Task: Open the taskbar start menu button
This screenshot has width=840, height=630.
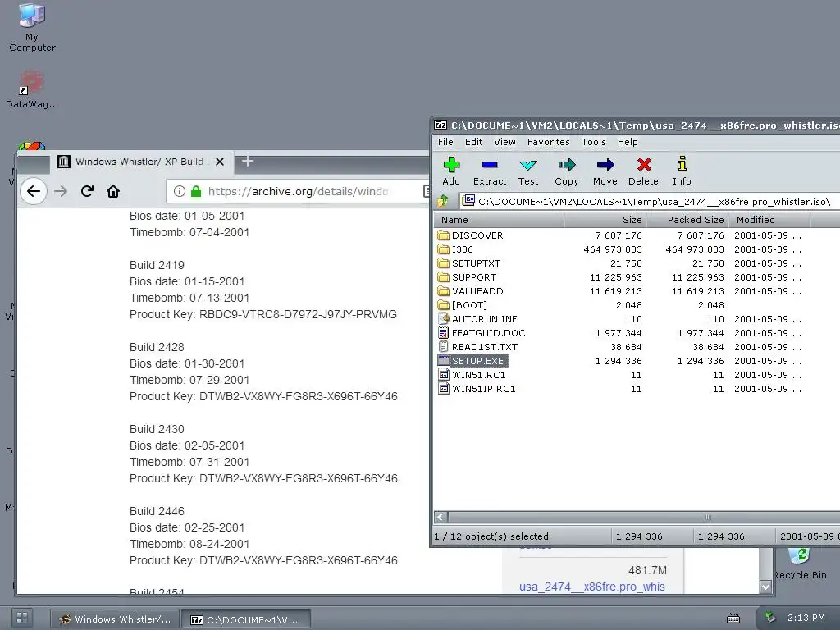Action: [22, 618]
